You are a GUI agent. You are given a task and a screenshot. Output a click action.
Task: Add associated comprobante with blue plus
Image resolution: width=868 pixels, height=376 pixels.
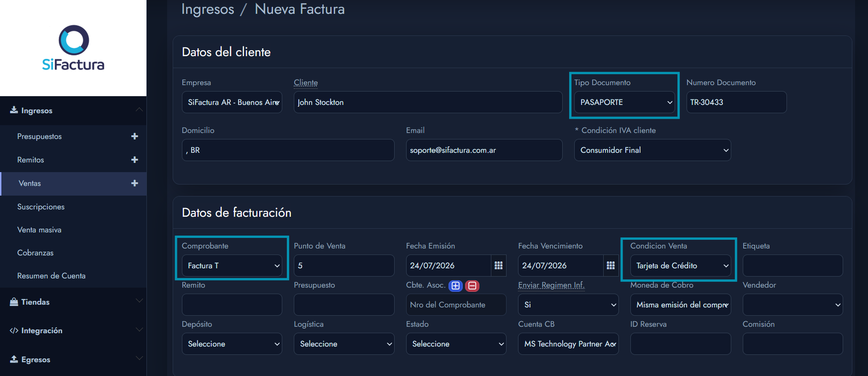pos(455,286)
